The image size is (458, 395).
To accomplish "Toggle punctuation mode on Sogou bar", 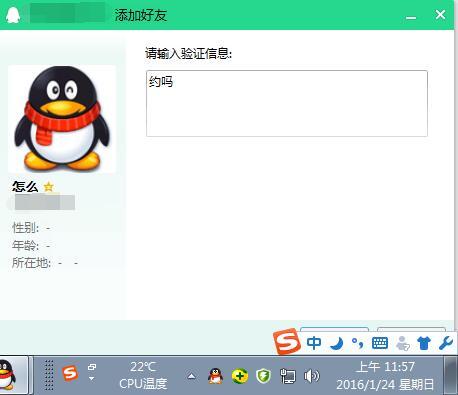I will click(x=358, y=343).
